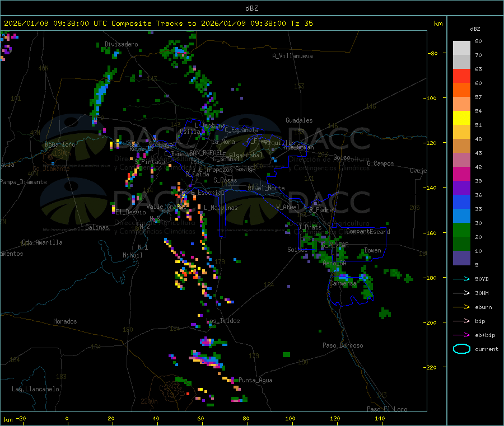Click the cyan 'current' ellipse symbol
The width and height of the screenshot is (504, 426).
click(x=461, y=349)
